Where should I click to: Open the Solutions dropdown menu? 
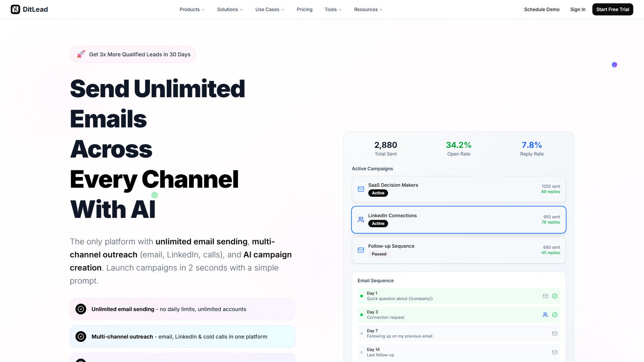coord(229,9)
